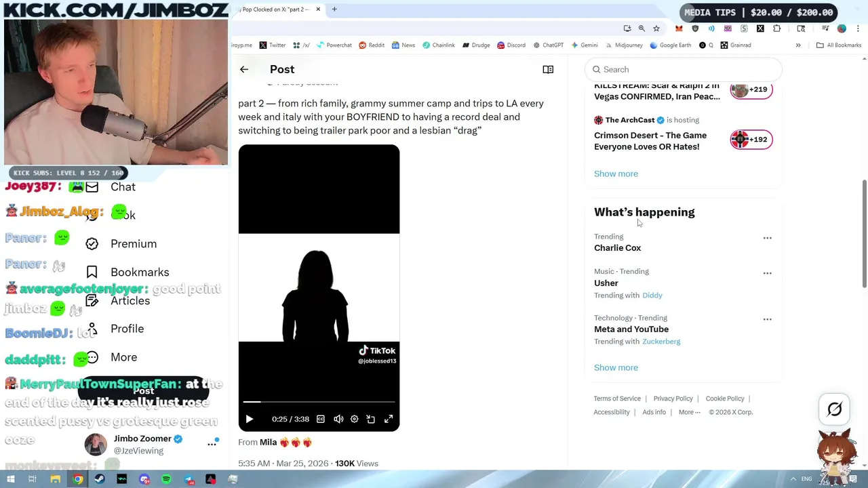Play the TikTok video

249,419
